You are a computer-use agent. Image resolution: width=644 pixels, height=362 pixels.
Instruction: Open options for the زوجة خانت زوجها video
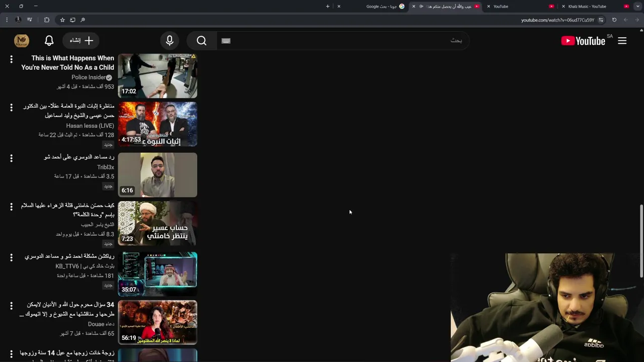(x=11, y=354)
